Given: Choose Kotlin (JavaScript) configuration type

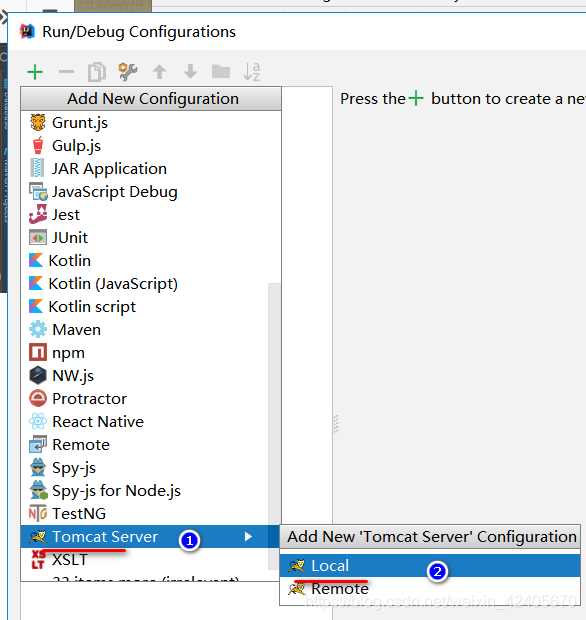Looking at the screenshot, I should tap(150, 284).
